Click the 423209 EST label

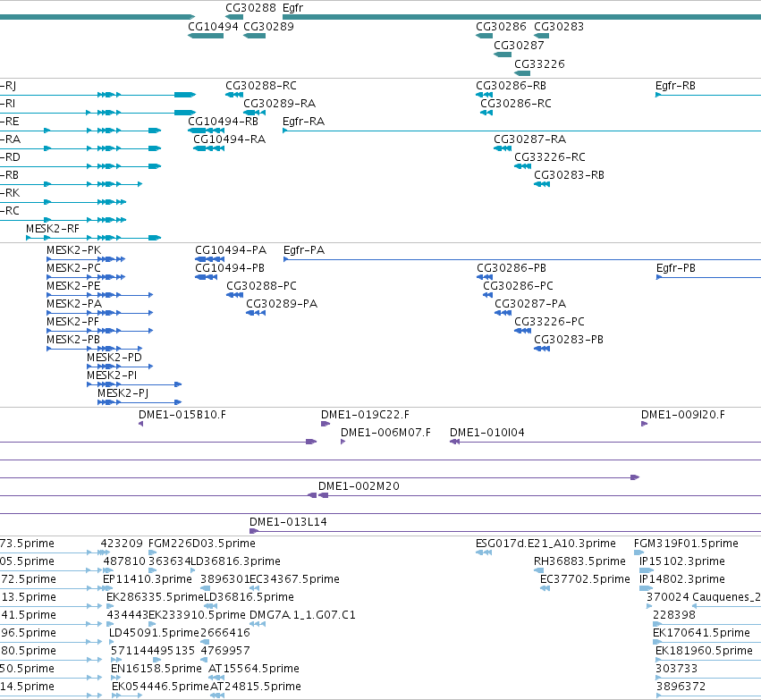pyautogui.click(x=122, y=544)
